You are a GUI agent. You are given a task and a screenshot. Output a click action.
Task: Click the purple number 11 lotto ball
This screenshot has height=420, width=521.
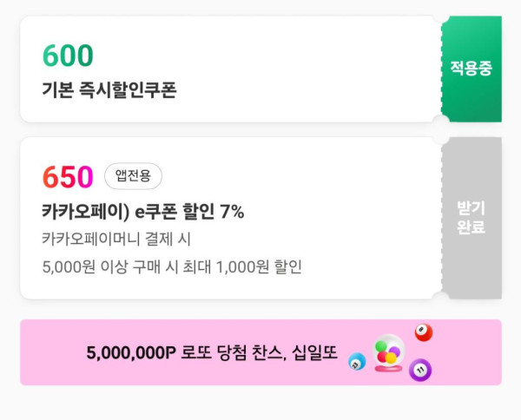pos(420,370)
